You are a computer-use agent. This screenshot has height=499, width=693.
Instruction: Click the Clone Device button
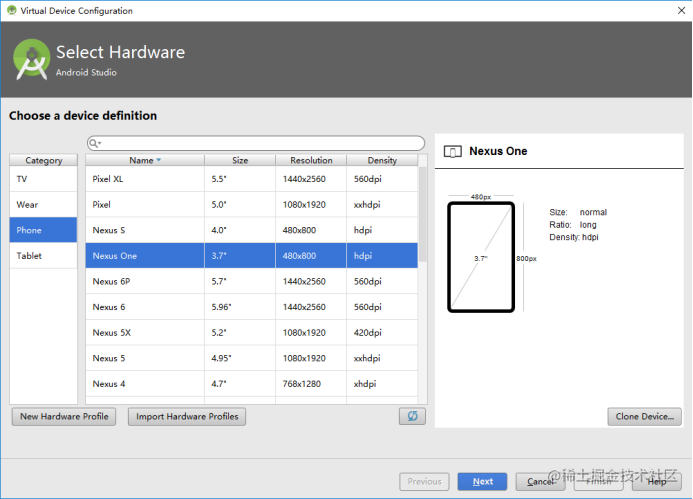(x=644, y=416)
